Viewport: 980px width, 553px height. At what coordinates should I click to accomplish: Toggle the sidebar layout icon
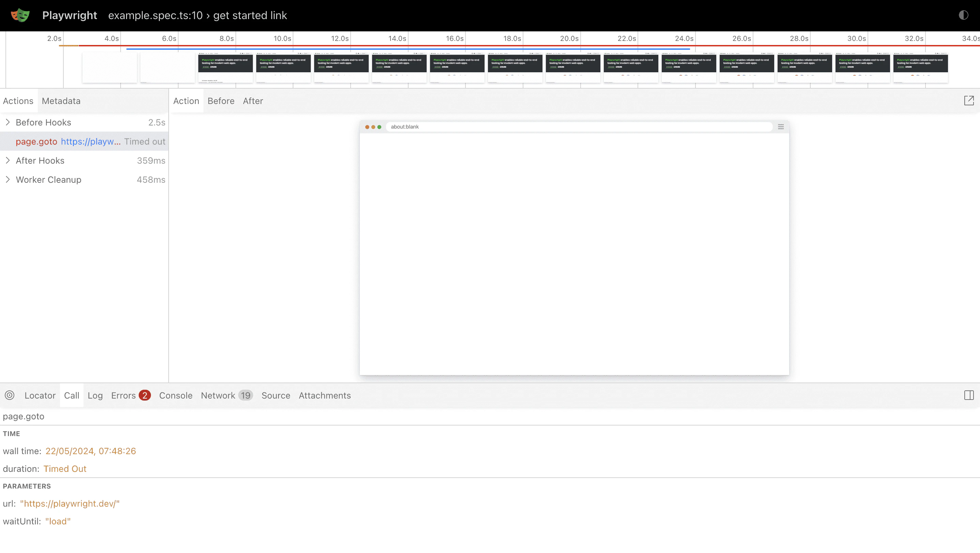pos(969,395)
